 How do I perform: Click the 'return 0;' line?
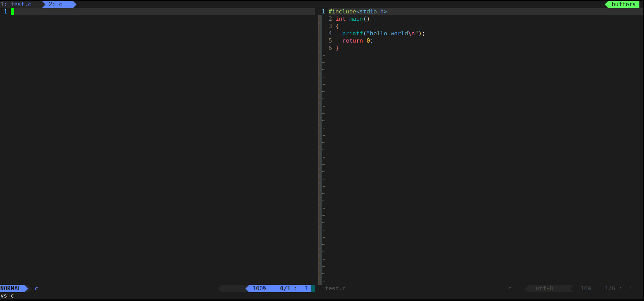pos(358,41)
